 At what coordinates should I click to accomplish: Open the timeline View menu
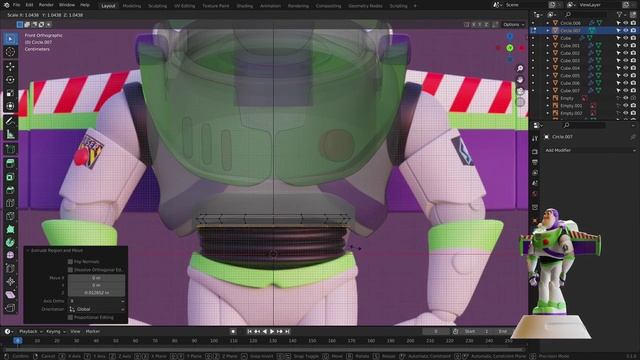pos(75,331)
